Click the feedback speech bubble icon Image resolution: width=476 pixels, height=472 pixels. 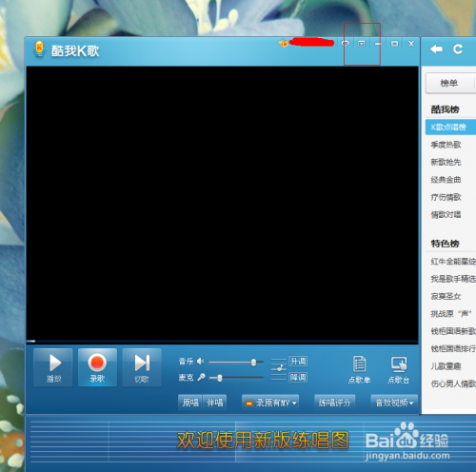click(x=346, y=44)
